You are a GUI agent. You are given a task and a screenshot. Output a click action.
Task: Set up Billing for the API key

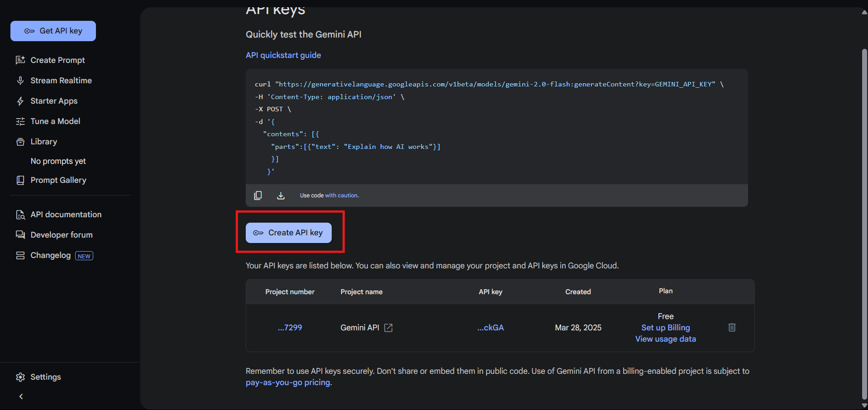point(665,327)
